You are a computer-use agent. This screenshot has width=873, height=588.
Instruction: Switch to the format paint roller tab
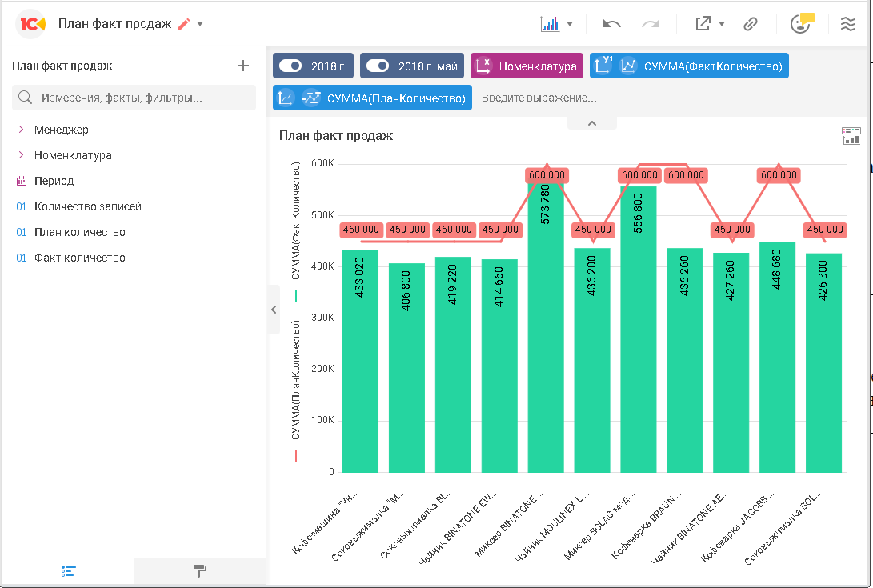pos(200,571)
